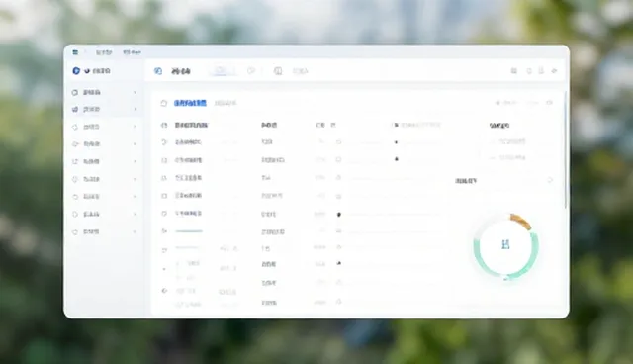Click the grid icon at header's right side
This screenshot has width=633, height=364.
tap(514, 71)
